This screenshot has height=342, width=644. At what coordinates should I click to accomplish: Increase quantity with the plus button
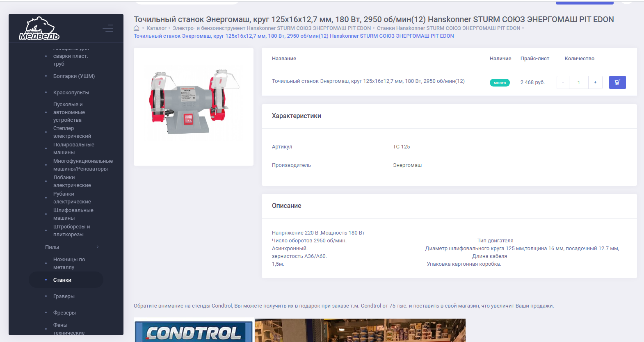[595, 82]
